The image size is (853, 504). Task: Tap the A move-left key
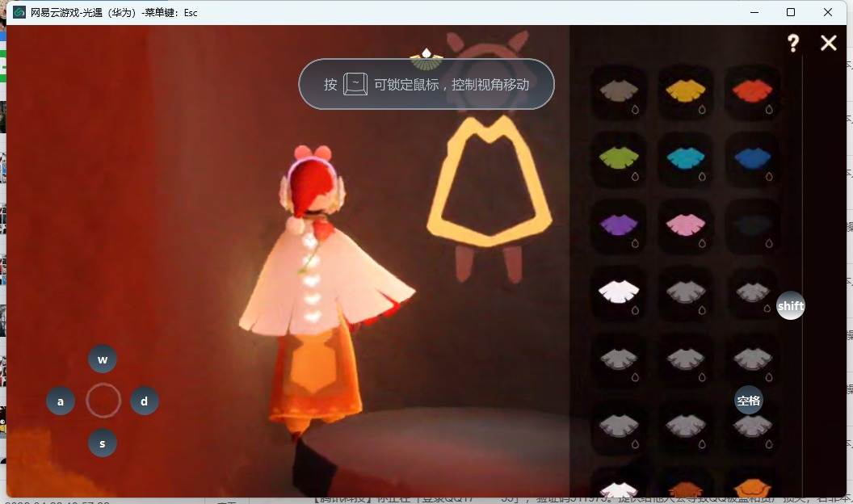tap(61, 401)
